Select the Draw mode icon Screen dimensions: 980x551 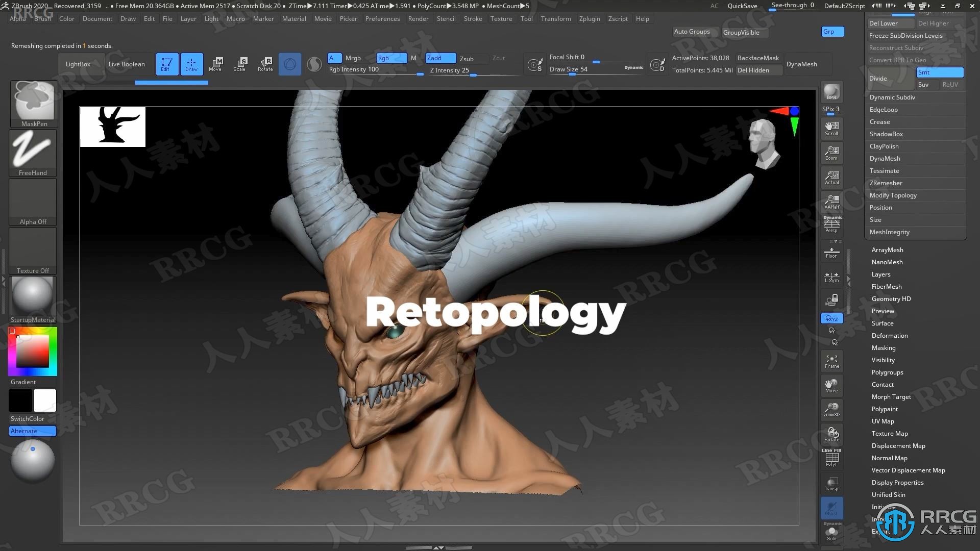point(191,63)
